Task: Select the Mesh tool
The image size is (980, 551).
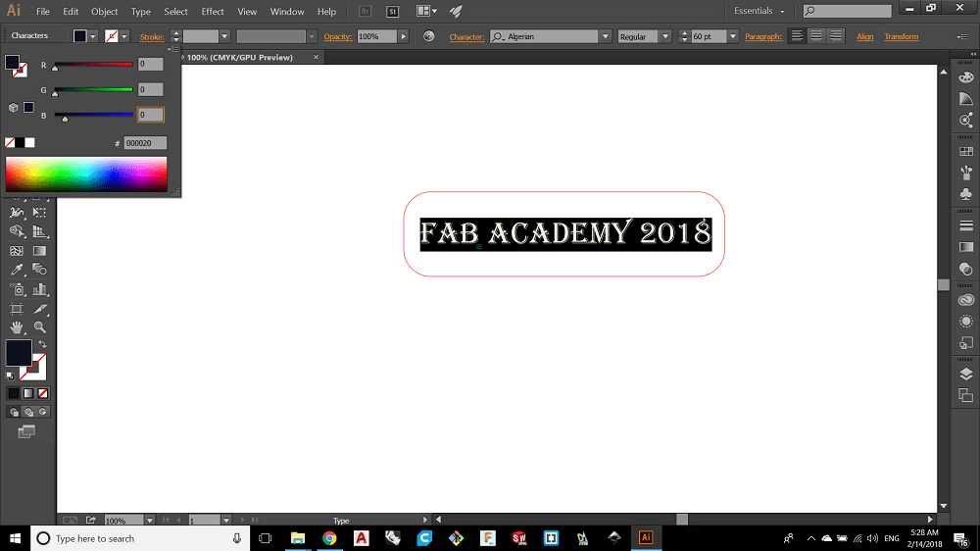Action: (x=17, y=251)
